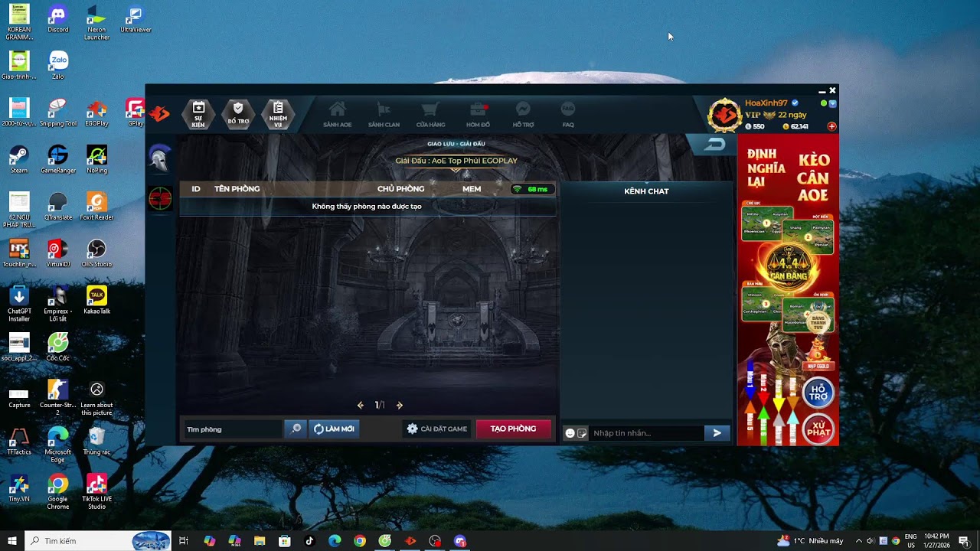
Task: Open Steam desktop shortcut
Action: tap(19, 159)
